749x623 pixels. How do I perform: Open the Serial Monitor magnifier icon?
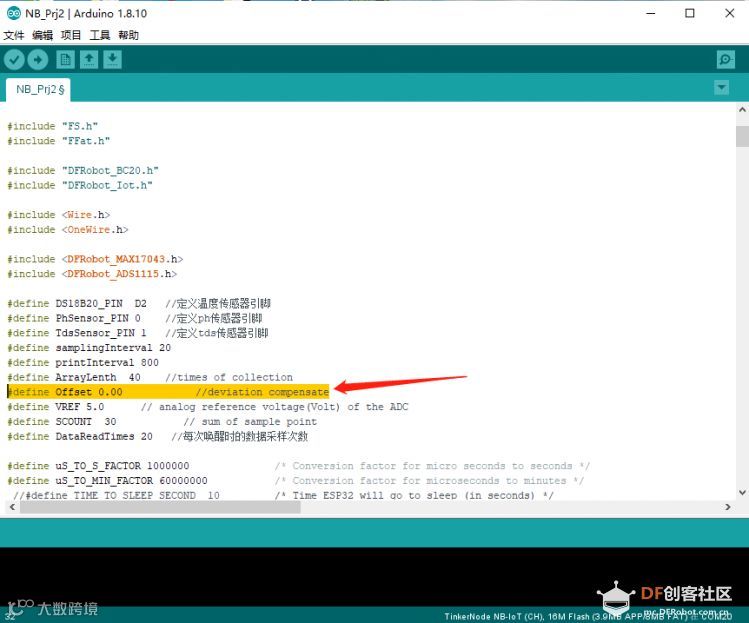[x=725, y=60]
